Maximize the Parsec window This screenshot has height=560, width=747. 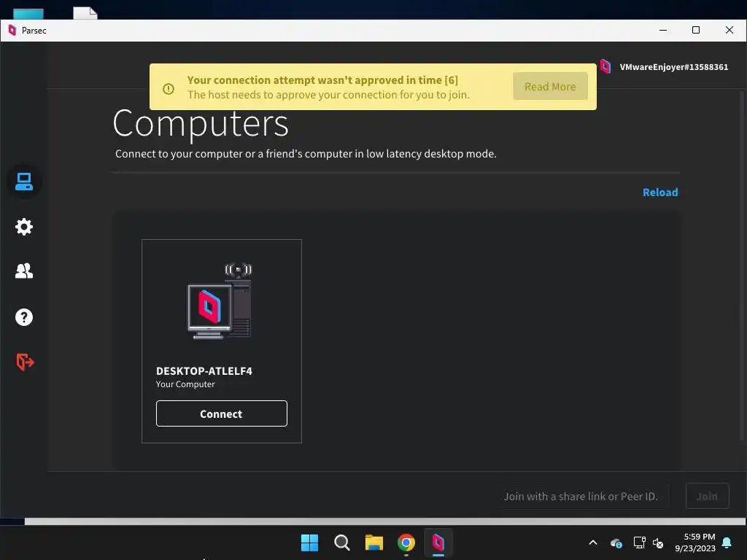point(695,30)
